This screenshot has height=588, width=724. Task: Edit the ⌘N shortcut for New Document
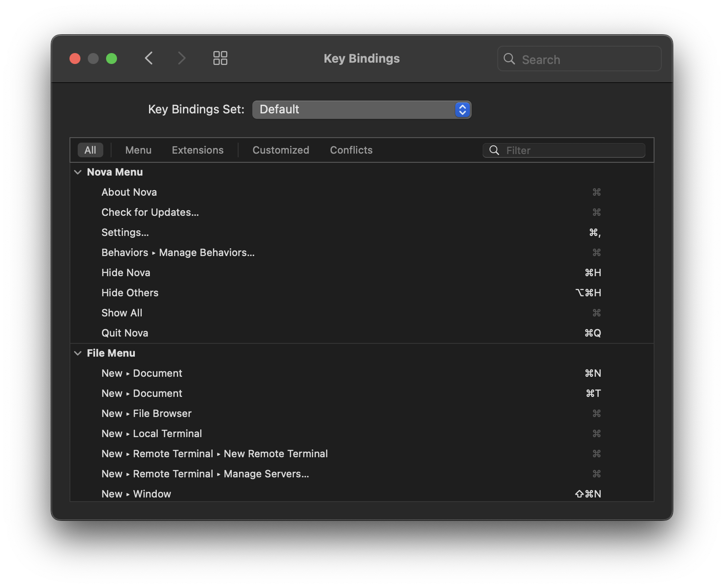click(x=593, y=374)
